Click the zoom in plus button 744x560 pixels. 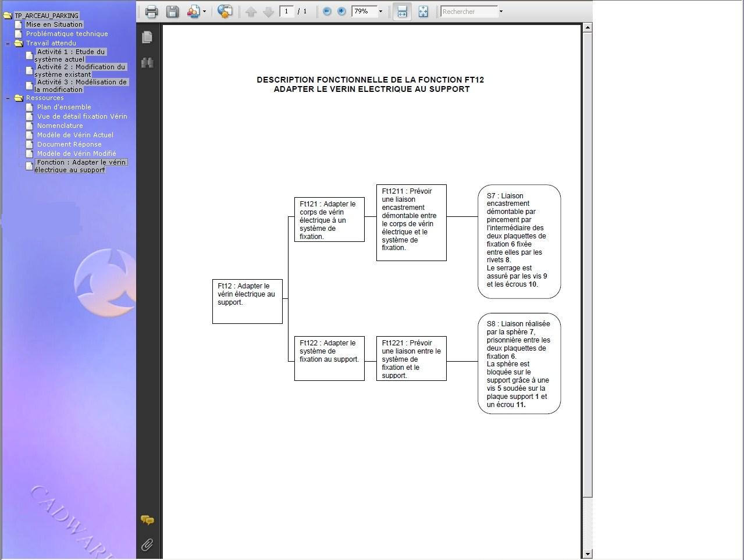[341, 12]
